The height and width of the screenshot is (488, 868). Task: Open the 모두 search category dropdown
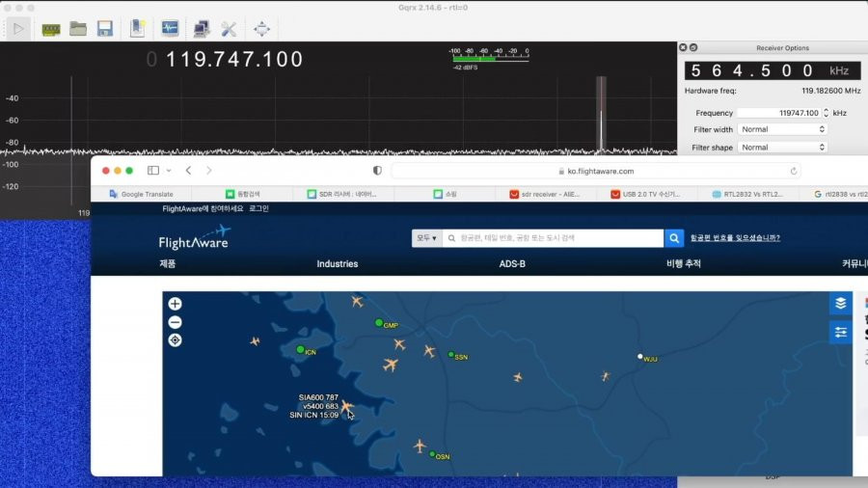click(427, 238)
